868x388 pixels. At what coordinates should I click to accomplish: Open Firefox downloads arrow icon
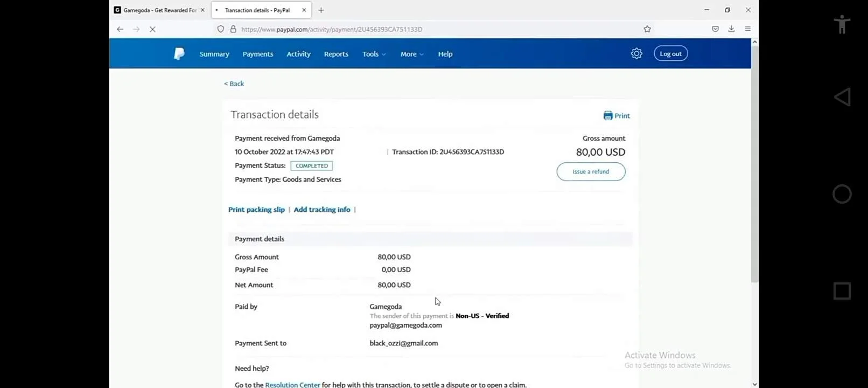pyautogui.click(x=731, y=29)
